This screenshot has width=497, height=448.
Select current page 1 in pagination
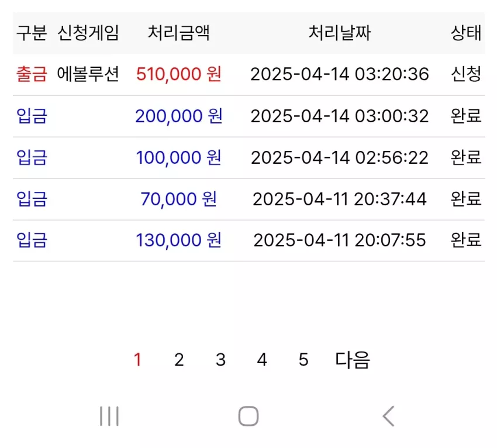[x=137, y=360]
